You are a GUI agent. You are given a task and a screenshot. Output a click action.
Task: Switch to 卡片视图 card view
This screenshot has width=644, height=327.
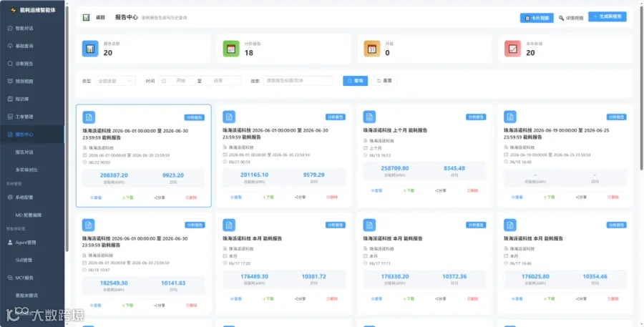[x=537, y=18]
